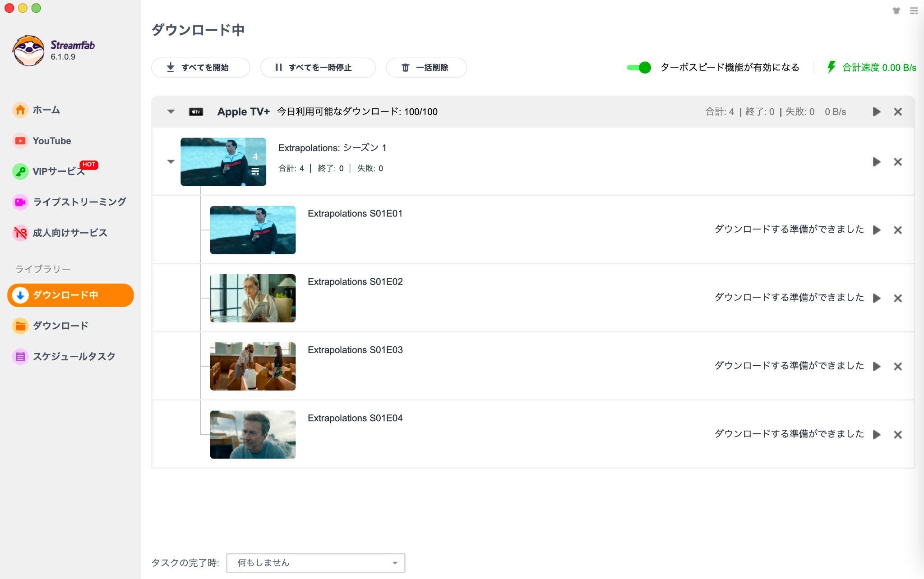This screenshot has width=924, height=579.
Task: Click the playlist icon on season thumbnail
Action: click(255, 171)
